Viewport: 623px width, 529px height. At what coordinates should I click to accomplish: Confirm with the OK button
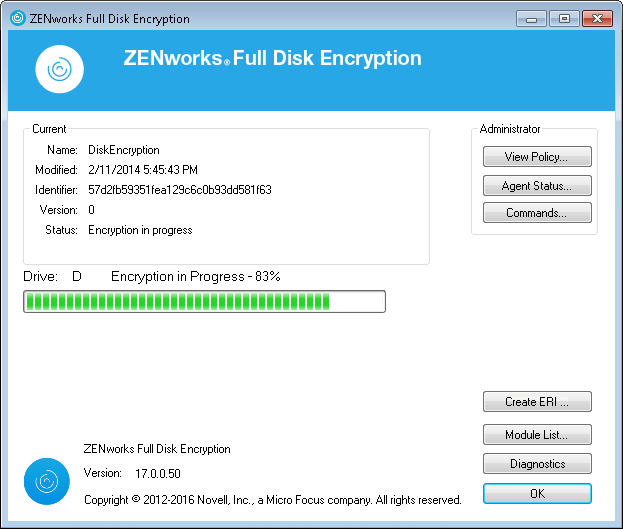pos(537,494)
